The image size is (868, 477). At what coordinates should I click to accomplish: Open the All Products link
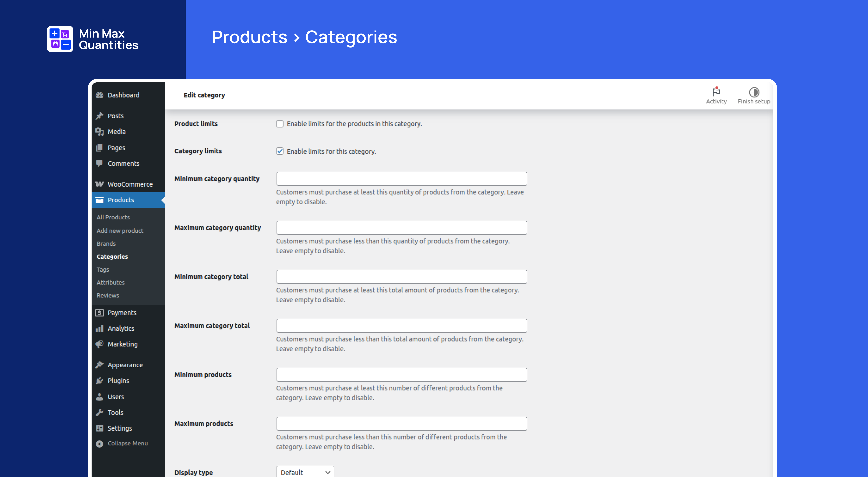pos(113,217)
